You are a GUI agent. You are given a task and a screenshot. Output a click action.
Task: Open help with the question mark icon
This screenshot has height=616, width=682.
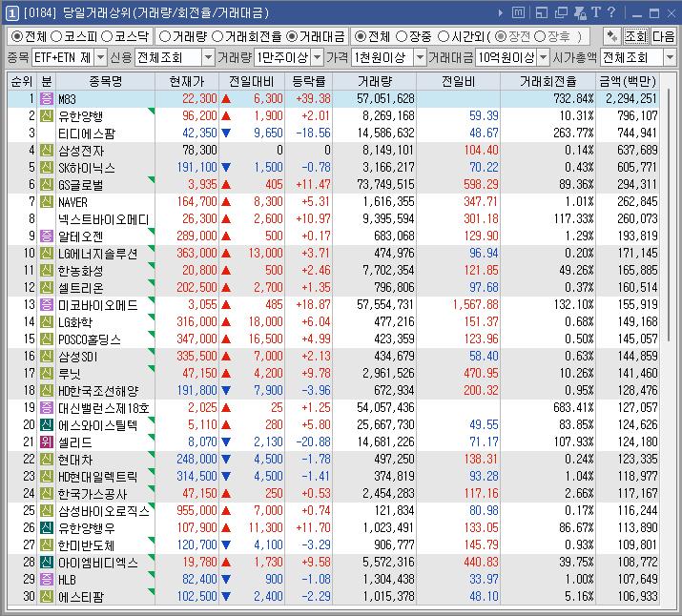611,12
